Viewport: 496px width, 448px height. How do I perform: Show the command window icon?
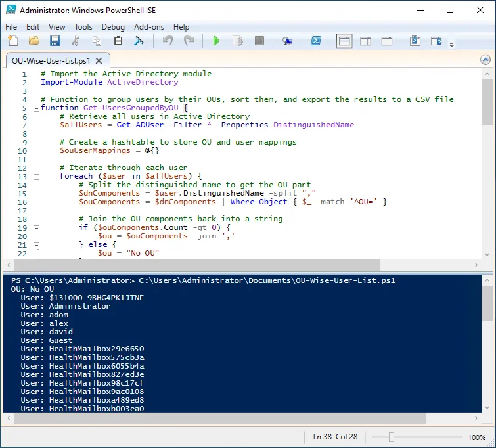[415, 41]
